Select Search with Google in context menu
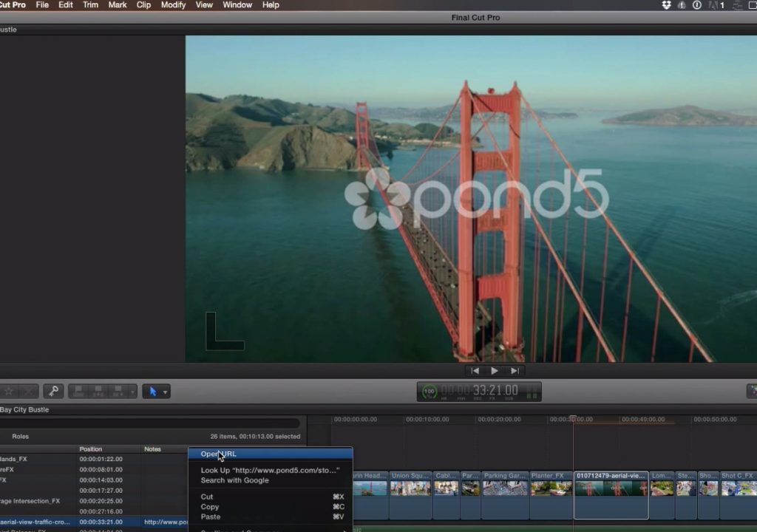This screenshot has width=757, height=532. 271,480
